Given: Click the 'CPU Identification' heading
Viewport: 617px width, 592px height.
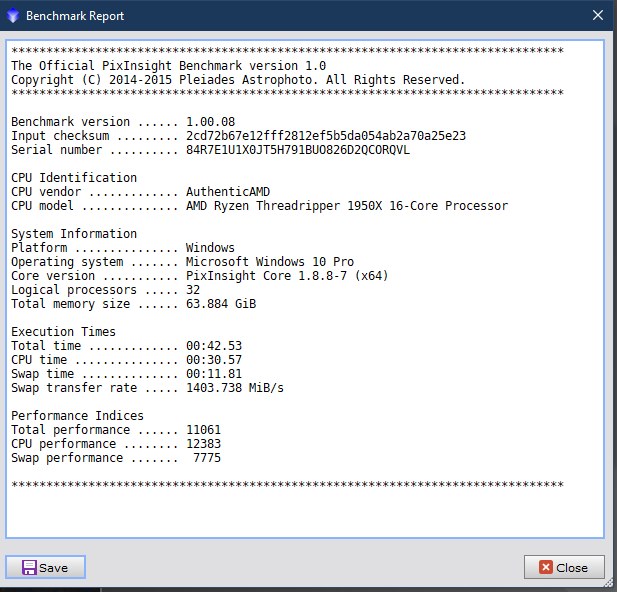Looking at the screenshot, I should [x=74, y=178].
